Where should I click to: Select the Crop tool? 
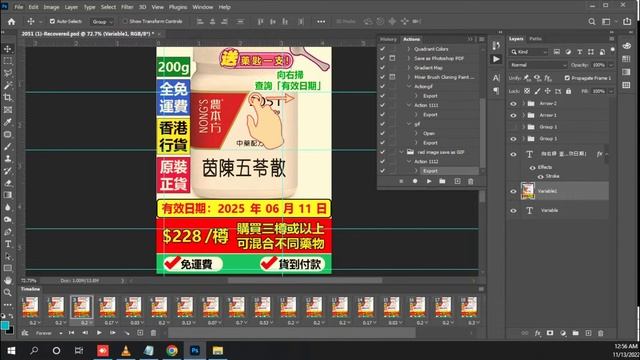coord(8,98)
